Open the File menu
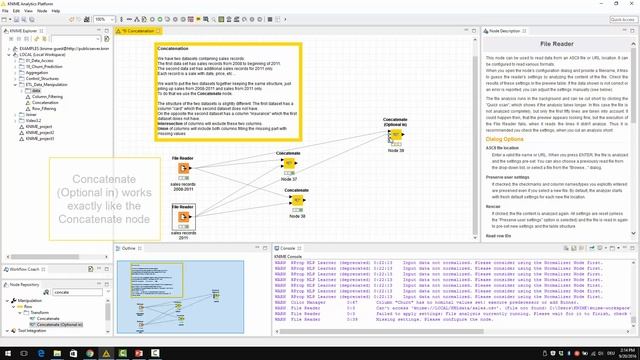The height and width of the screenshot is (360, 640). [5, 11]
